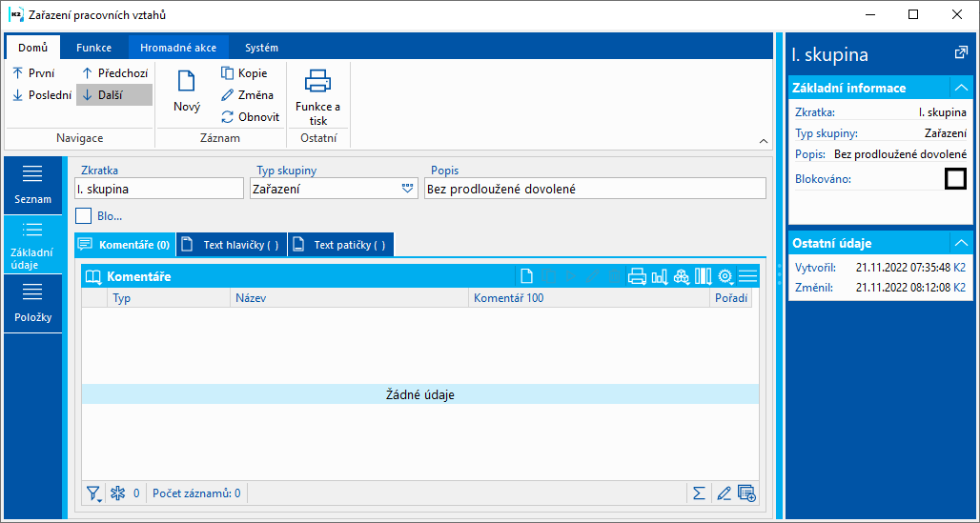Open column layout menu in Komentáře toolbar
Screen dimensions: 980x523
pyautogui.click(x=704, y=276)
